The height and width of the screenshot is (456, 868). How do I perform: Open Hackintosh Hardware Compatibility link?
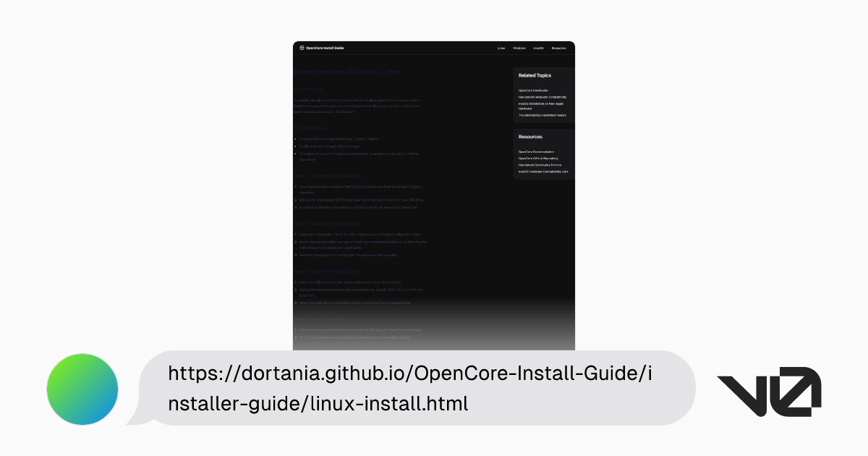[542, 96]
